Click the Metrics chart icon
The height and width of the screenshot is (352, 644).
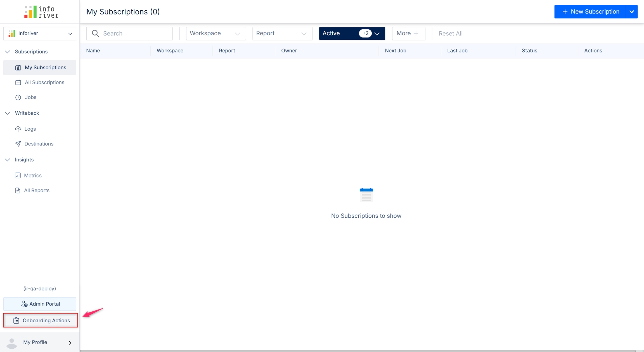click(x=18, y=175)
